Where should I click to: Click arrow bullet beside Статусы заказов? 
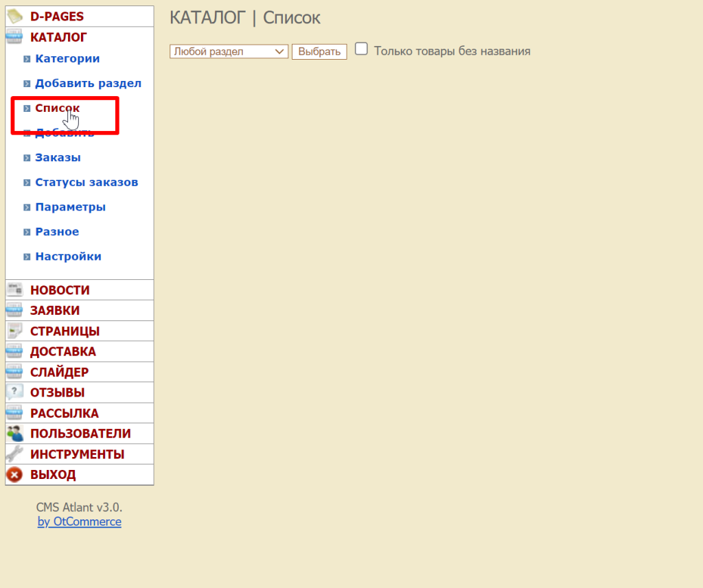27,183
